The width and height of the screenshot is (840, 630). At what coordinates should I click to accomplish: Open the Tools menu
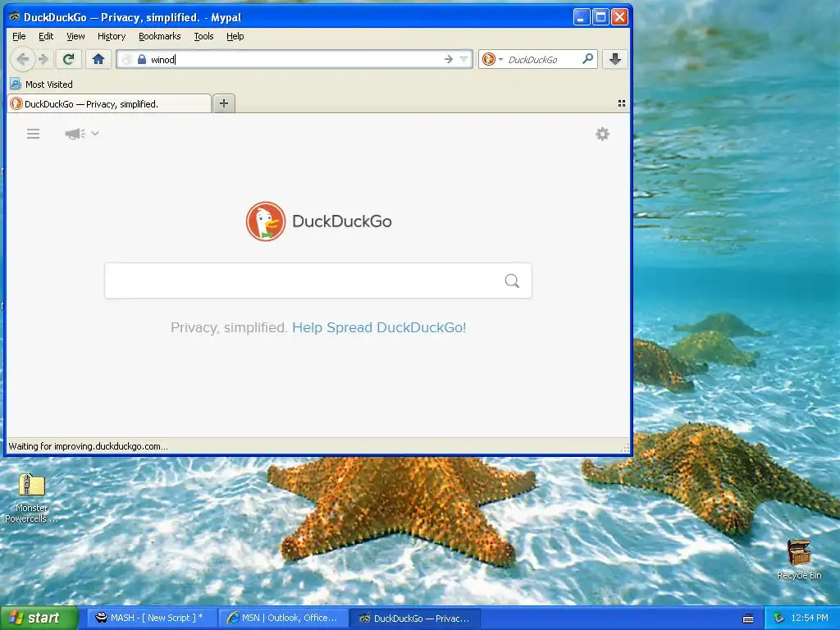point(203,36)
